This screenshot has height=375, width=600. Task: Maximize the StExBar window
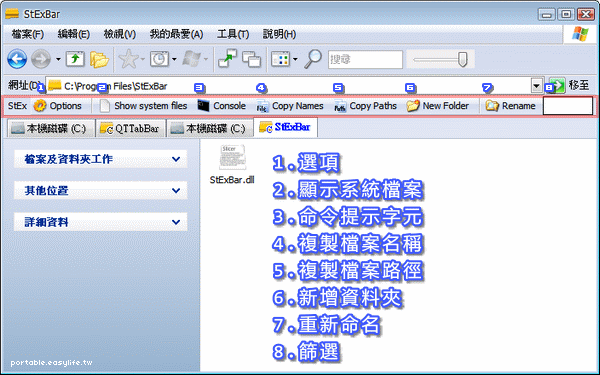[x=566, y=15]
